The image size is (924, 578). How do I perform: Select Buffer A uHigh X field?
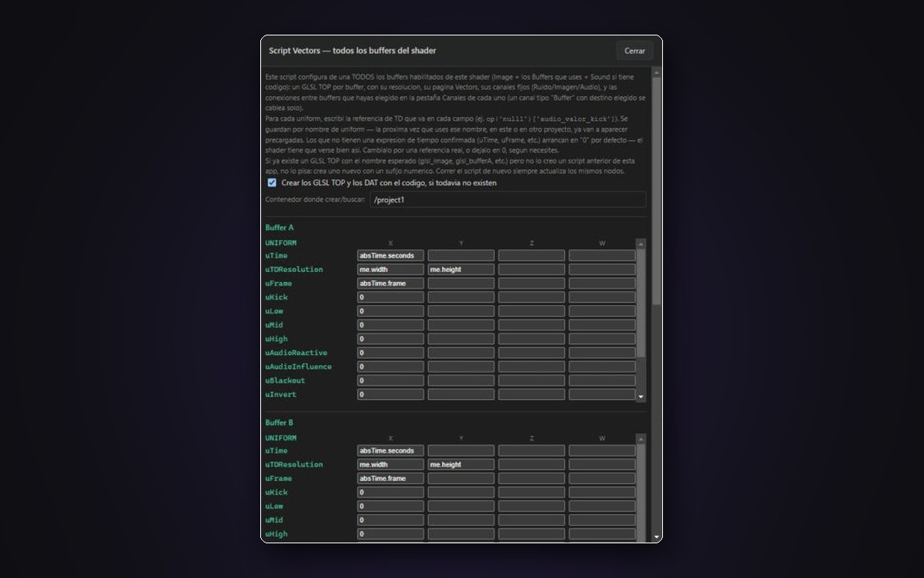pyautogui.click(x=390, y=339)
